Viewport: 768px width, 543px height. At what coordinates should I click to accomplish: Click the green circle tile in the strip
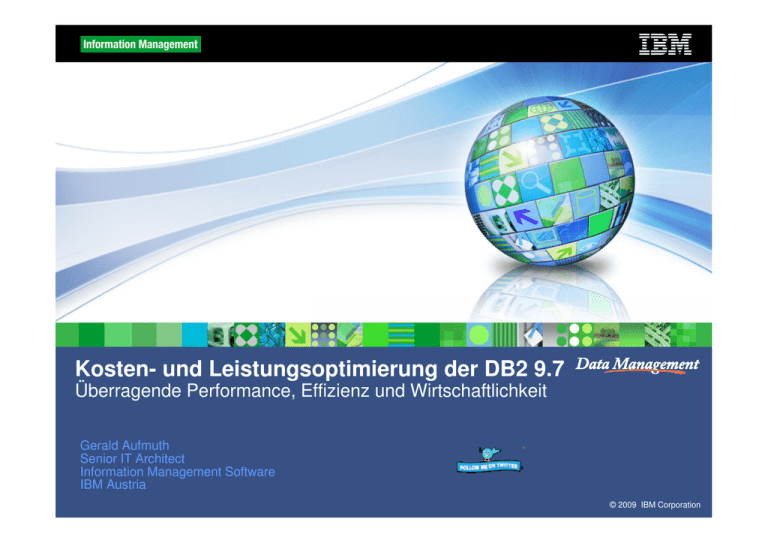(x=479, y=335)
